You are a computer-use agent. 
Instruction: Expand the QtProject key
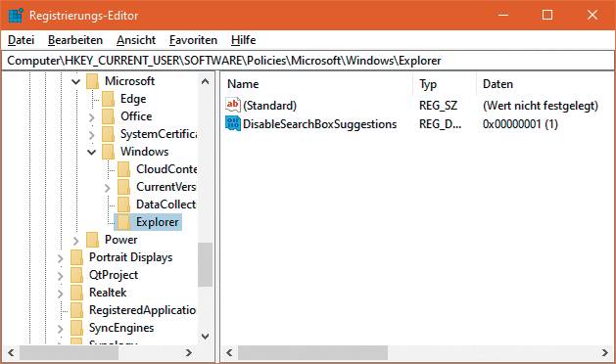click(x=60, y=276)
